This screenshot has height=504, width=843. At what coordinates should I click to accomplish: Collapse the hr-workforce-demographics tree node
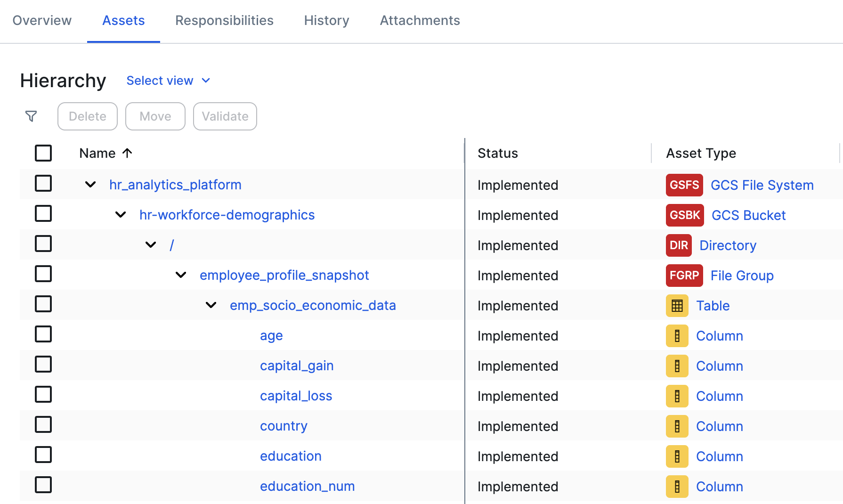point(121,215)
